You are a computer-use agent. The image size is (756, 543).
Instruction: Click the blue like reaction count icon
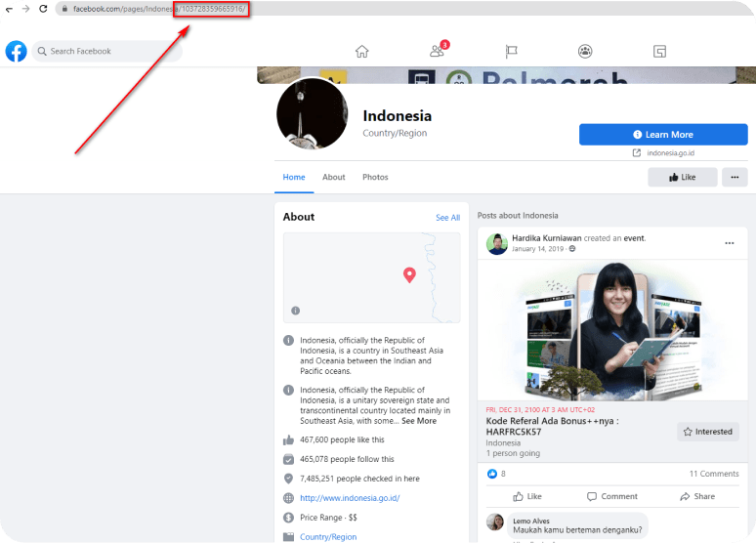click(x=491, y=474)
